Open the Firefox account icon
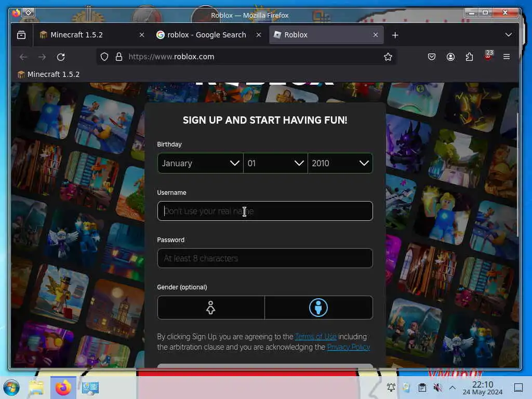 click(450, 57)
